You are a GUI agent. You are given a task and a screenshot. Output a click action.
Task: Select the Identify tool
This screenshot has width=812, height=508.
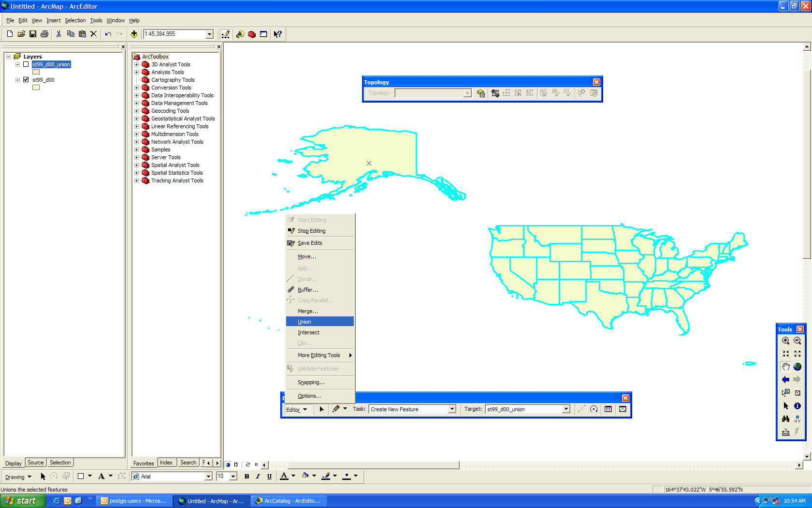pos(797,406)
